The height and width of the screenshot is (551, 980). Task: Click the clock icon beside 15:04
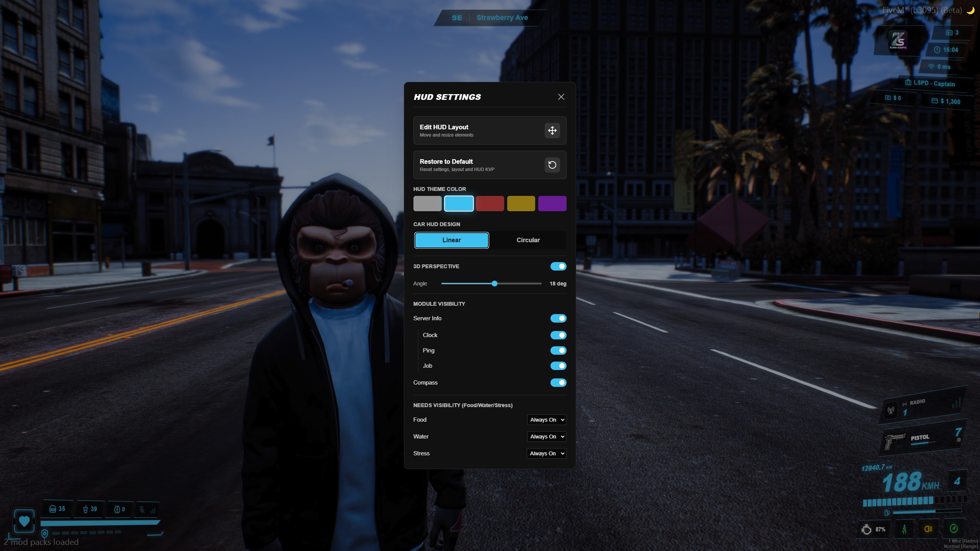937,50
